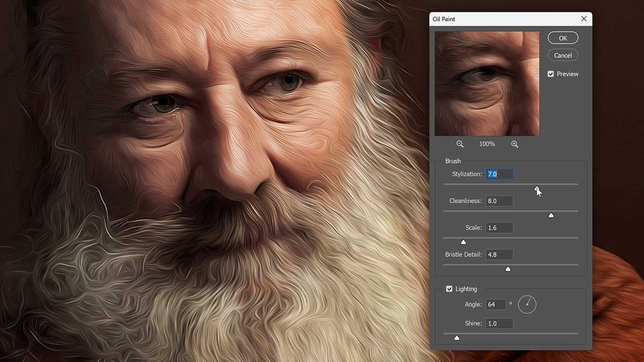
Task: Click the Shine value field
Action: click(499, 323)
